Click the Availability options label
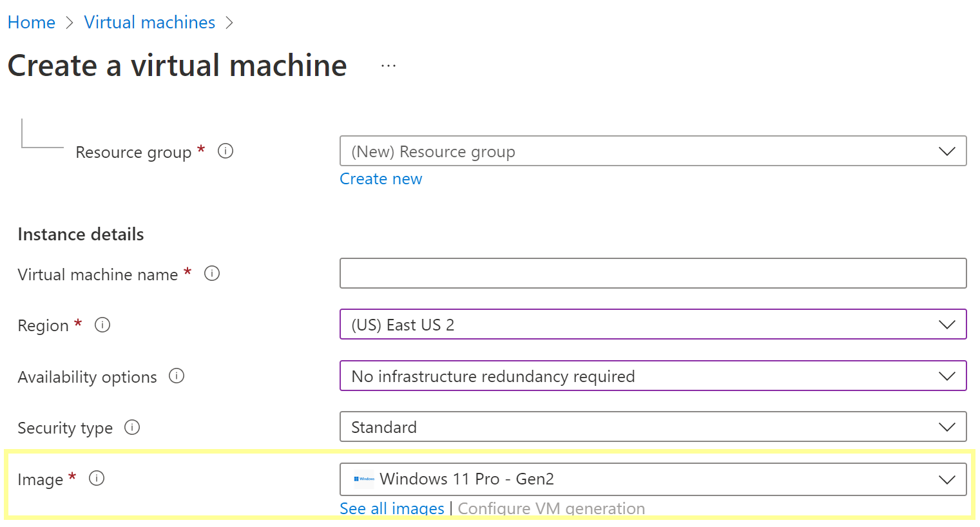 click(x=88, y=377)
